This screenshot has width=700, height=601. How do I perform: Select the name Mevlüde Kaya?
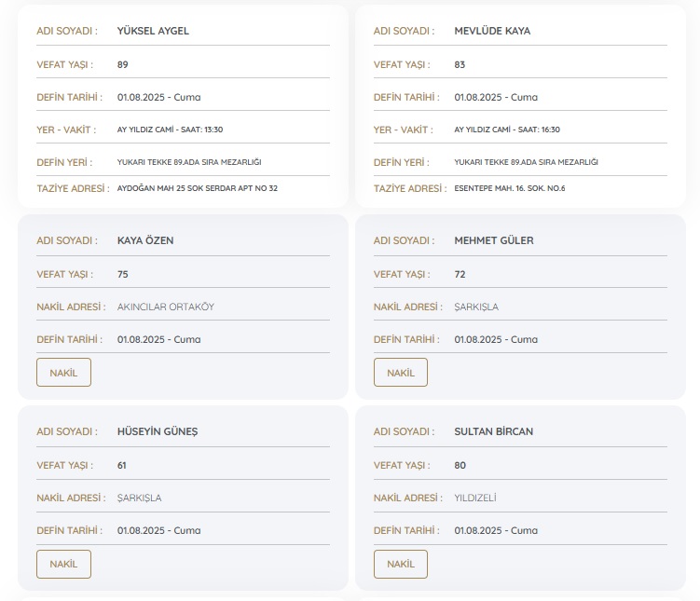492,31
